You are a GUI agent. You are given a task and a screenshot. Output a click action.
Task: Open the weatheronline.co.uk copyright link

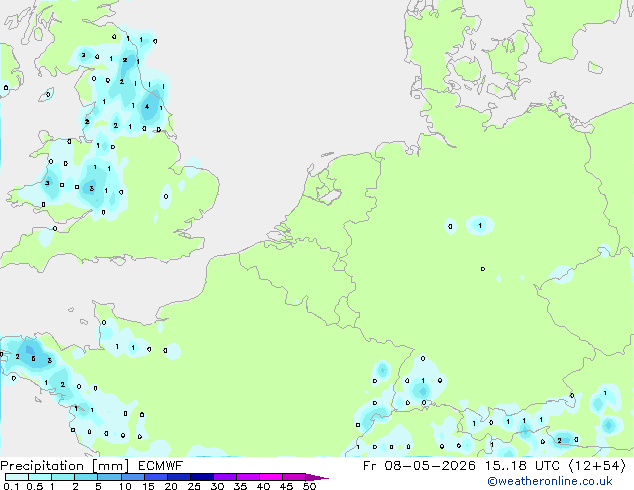[x=550, y=481]
